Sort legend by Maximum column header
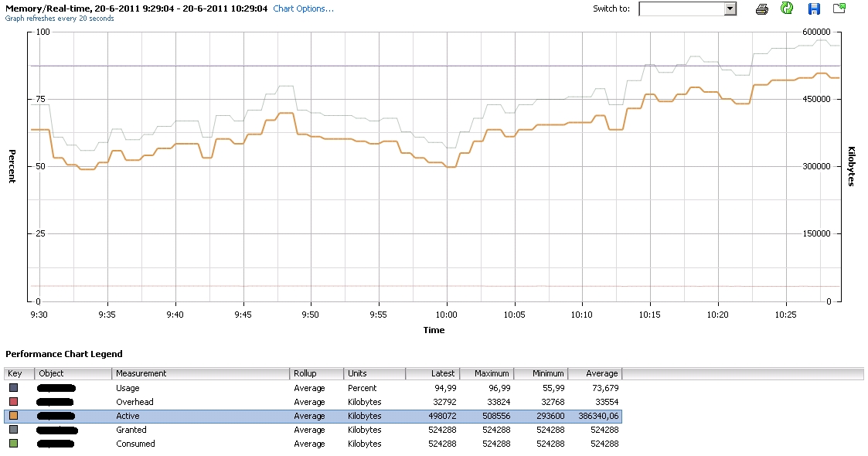The width and height of the screenshot is (868, 456). coord(486,373)
